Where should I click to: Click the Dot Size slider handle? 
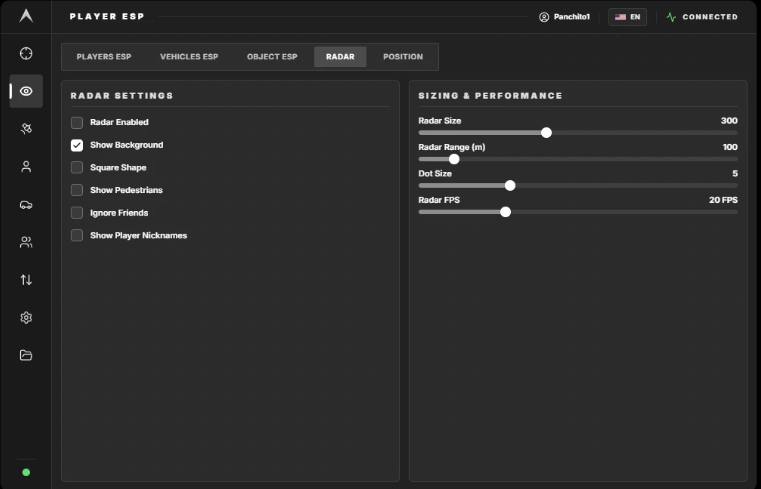(x=510, y=185)
